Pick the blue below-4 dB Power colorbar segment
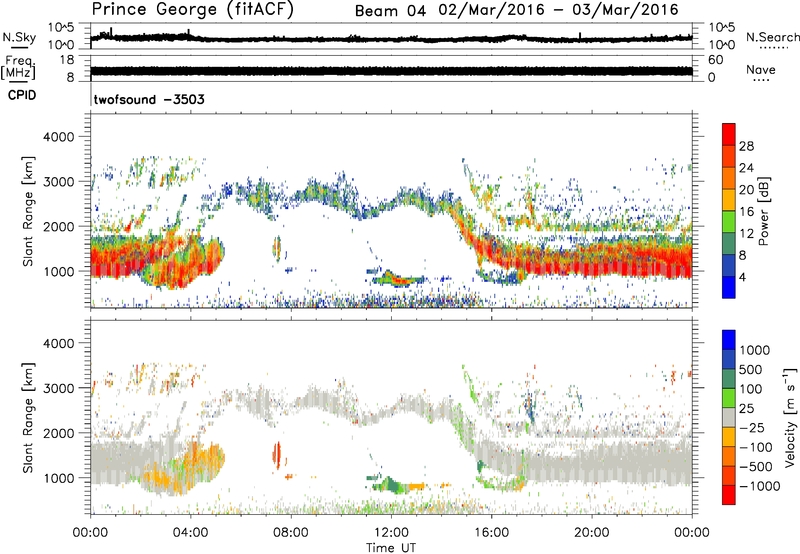The image size is (800, 554). point(729,288)
